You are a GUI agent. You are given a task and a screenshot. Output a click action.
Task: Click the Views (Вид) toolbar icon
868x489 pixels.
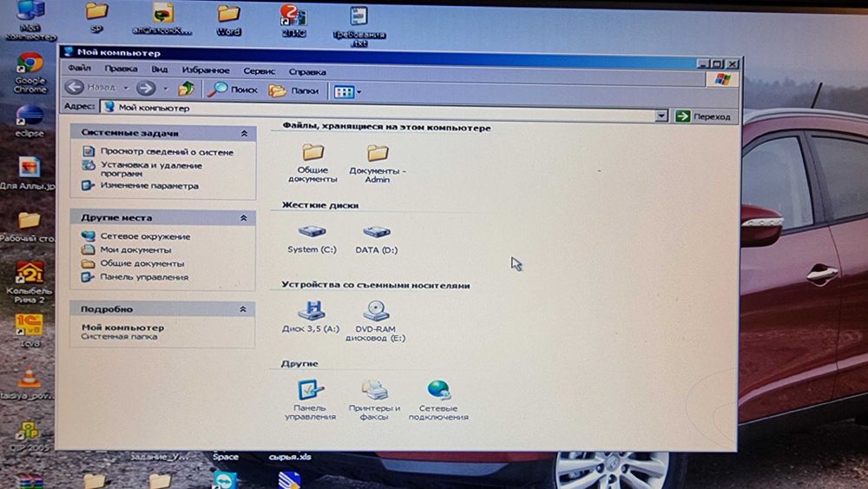pos(344,91)
